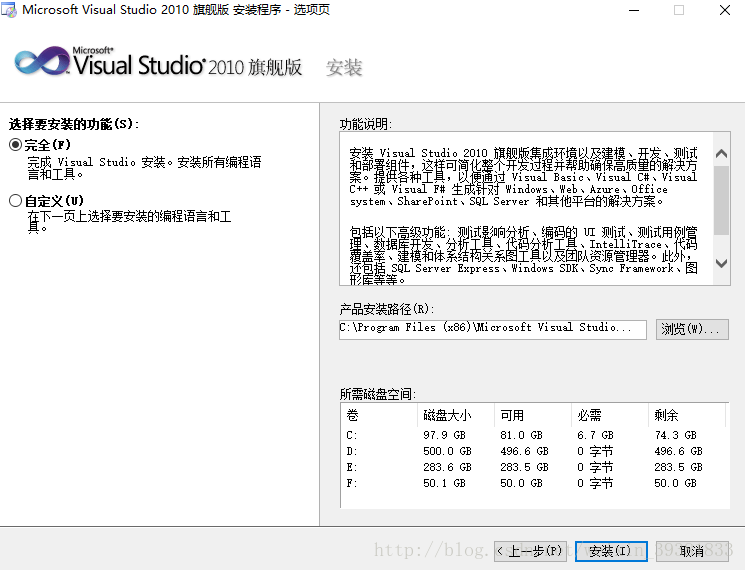This screenshot has width=745, height=570.
Task: Click the 97.9 GB disk size value
Action: coord(444,435)
